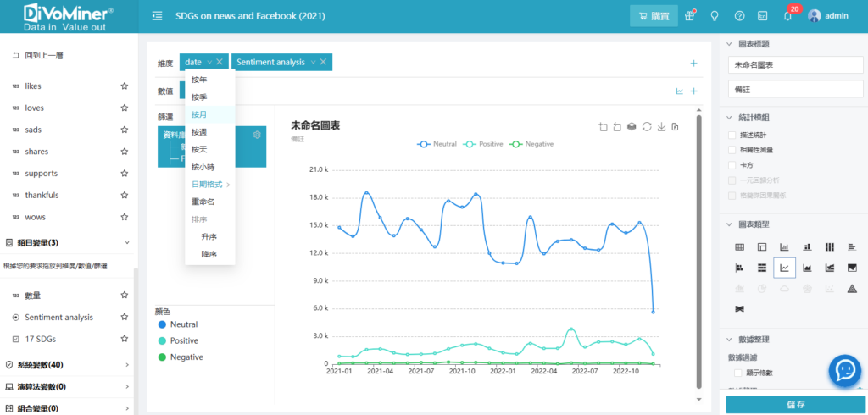Viewport: 868px width, 415px height.
Task: Select 按週 from the date menu
Action: [x=199, y=132]
